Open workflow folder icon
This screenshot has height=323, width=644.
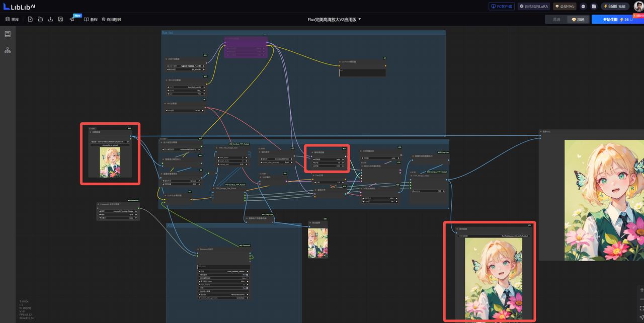click(40, 19)
